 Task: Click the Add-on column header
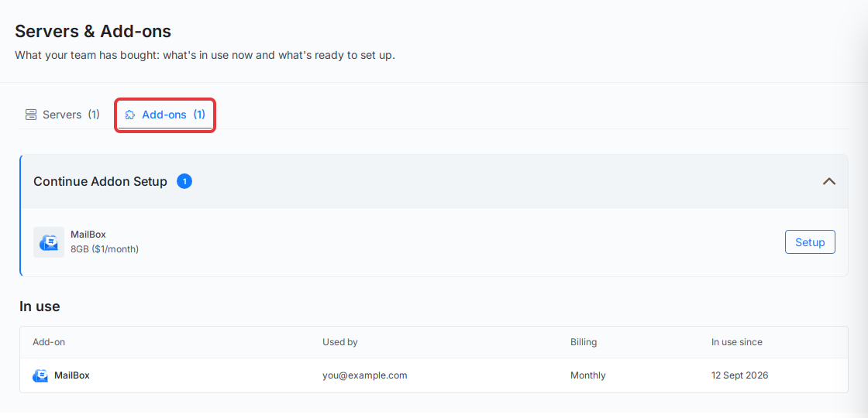(x=49, y=342)
